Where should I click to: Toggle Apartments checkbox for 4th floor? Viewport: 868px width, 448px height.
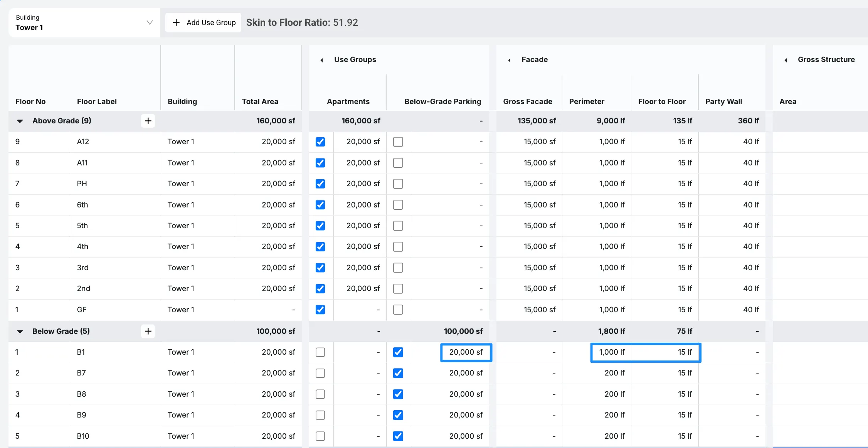pyautogui.click(x=320, y=247)
